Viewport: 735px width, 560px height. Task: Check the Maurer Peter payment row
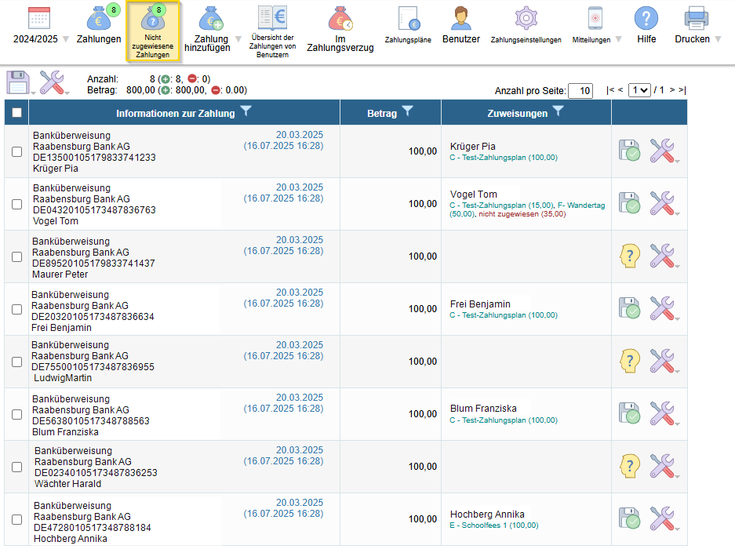[x=17, y=256]
